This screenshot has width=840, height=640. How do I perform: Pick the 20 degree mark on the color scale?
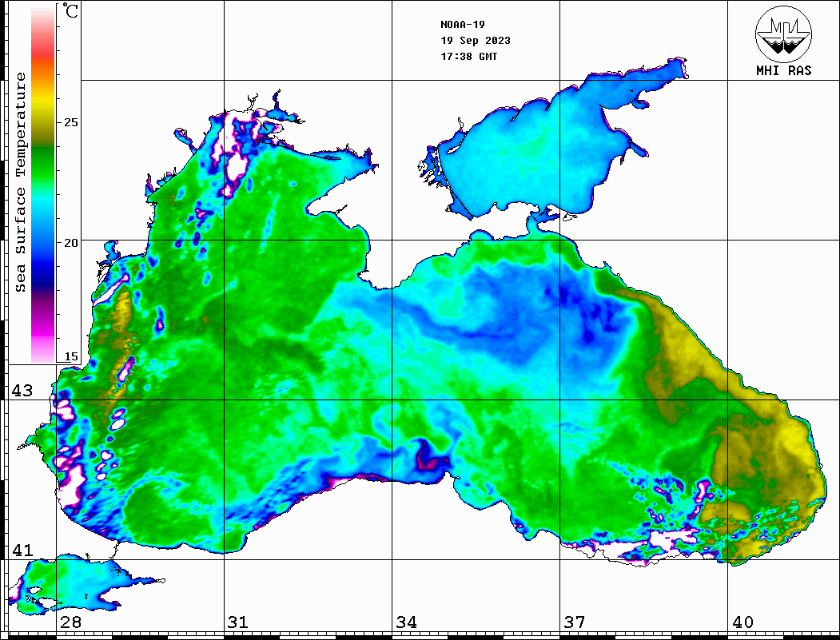tap(71, 242)
